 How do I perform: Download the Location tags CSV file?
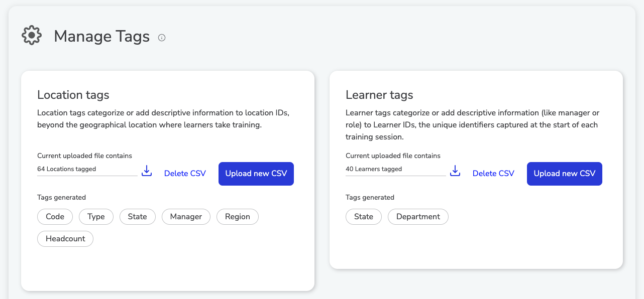147,171
